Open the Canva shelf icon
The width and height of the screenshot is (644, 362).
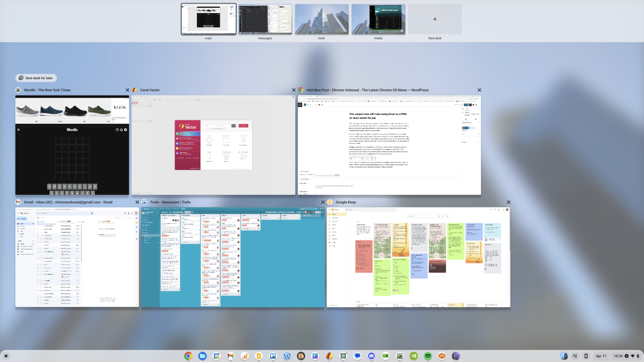point(315,356)
